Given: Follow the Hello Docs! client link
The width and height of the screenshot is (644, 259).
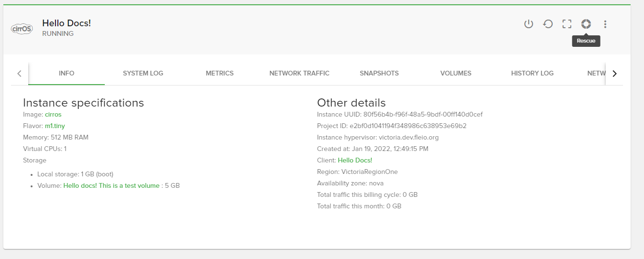Looking at the screenshot, I should click(x=355, y=161).
